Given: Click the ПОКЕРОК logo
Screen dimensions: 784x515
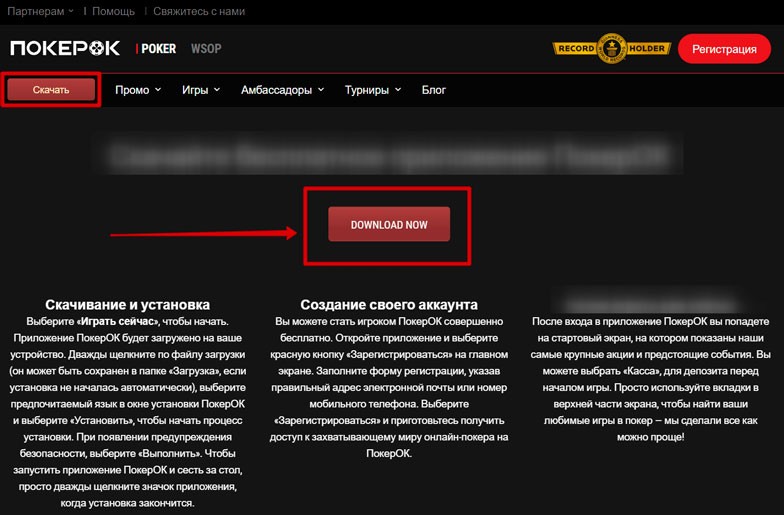Looking at the screenshot, I should 65,48.
